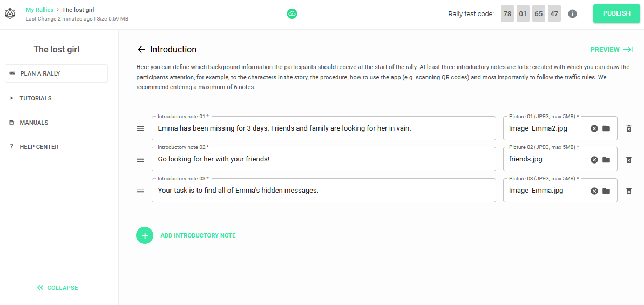Click the Plan a Rally gamepad icon
Image resolution: width=644 pixels, height=305 pixels.
coord(12,73)
